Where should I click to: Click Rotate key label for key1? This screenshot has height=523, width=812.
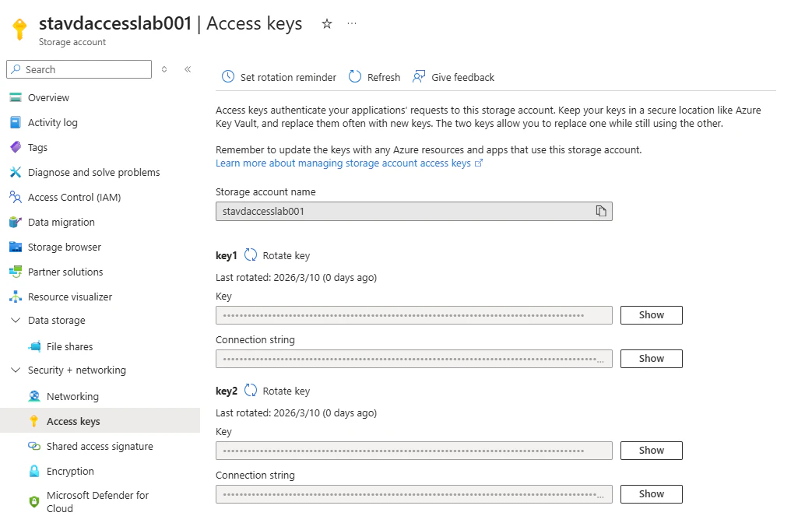pyautogui.click(x=286, y=255)
